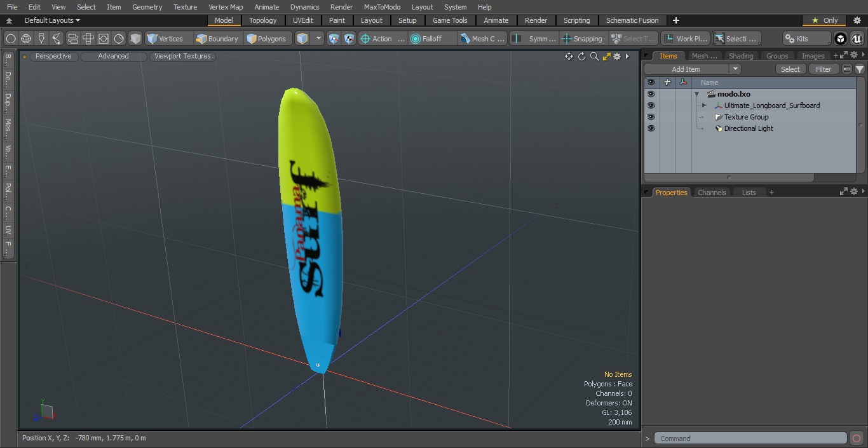The image size is (868, 448).
Task: Click the Select button in Items panel
Action: click(790, 69)
